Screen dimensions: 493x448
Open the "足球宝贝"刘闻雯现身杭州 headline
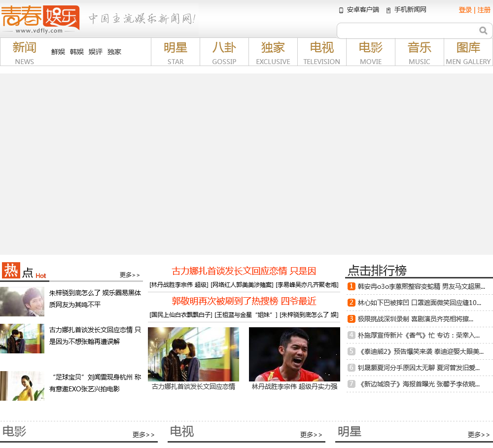[x=95, y=383]
